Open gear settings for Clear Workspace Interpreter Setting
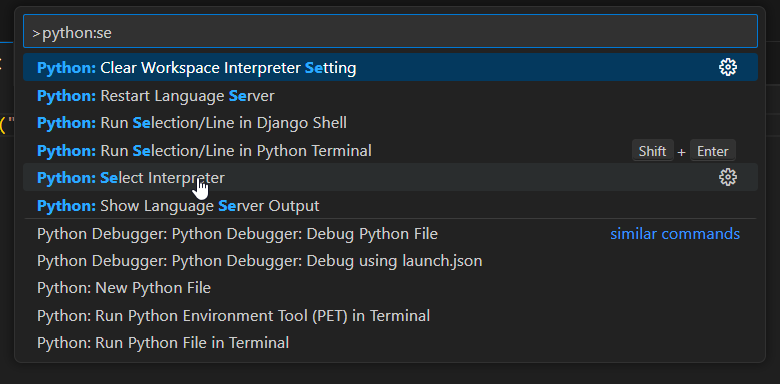The image size is (780, 384). tap(728, 67)
